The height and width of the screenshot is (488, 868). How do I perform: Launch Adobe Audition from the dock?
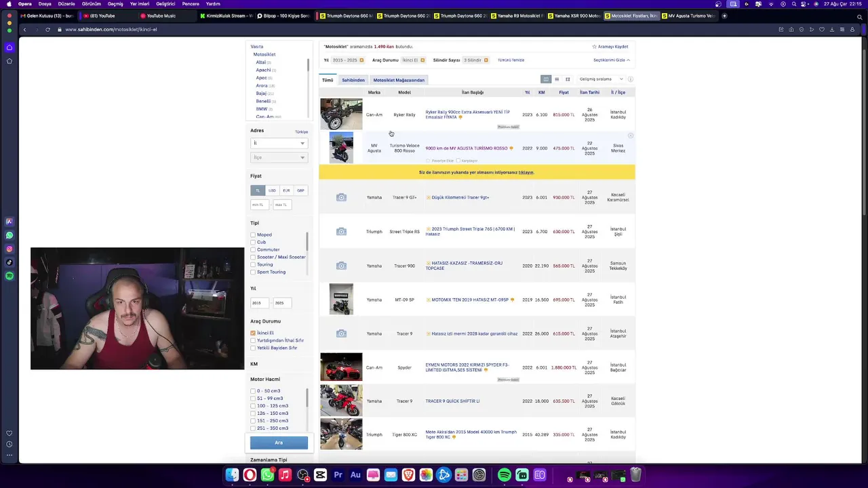click(355, 475)
